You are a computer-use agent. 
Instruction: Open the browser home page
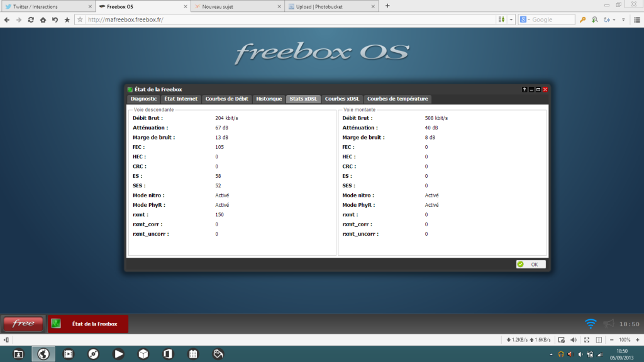click(43, 19)
